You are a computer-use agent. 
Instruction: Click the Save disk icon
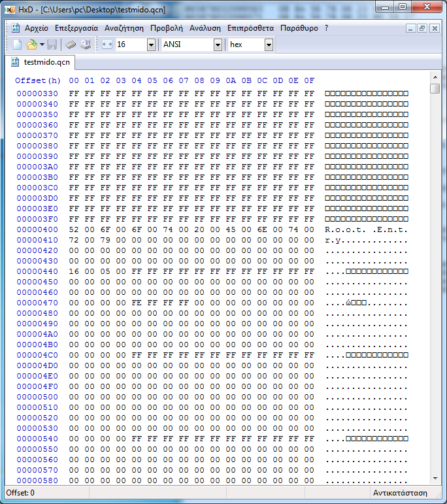click(x=52, y=44)
